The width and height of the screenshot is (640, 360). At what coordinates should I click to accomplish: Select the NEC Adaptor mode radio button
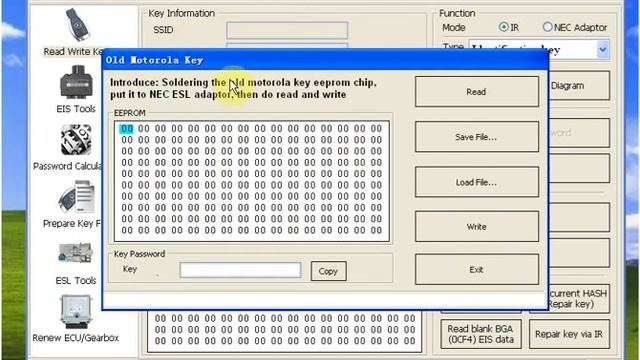(547, 27)
